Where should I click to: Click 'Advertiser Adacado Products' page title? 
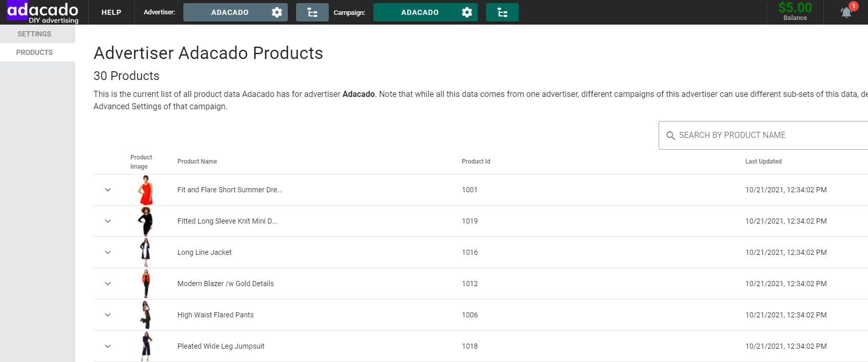[208, 53]
